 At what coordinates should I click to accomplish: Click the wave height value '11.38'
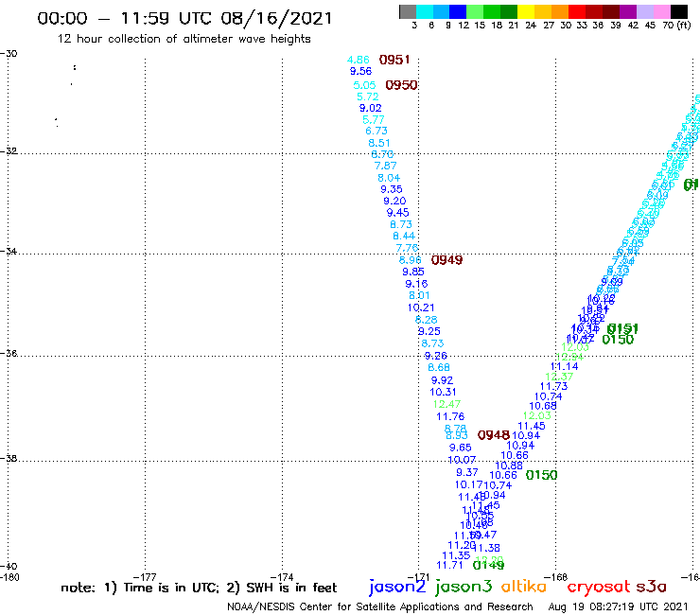(x=486, y=548)
